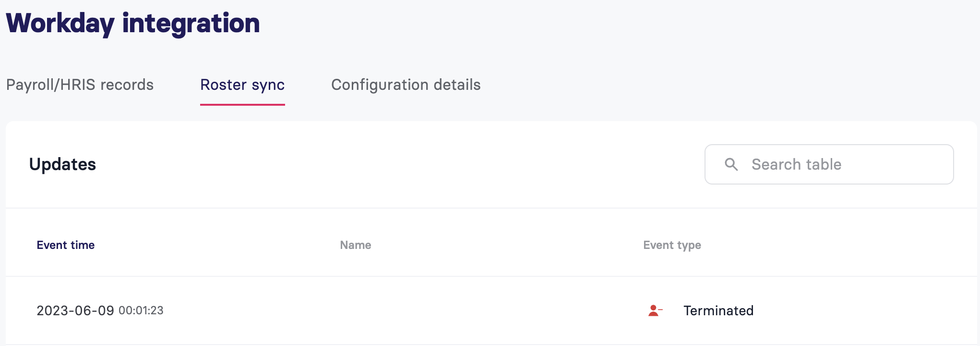This screenshot has width=980, height=346.
Task: Click the Workday integration page title
Action: click(133, 23)
